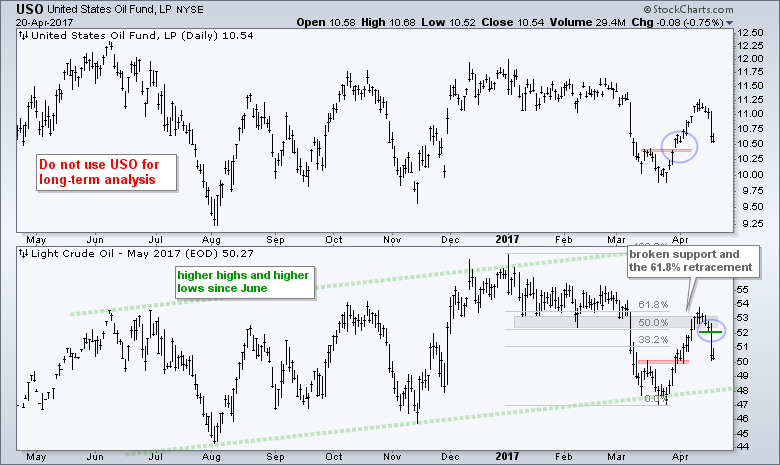Image resolution: width=780 pixels, height=465 pixels.
Task: Click the price-bar icon before Light Crude Oil legend
Action: click(x=23, y=254)
